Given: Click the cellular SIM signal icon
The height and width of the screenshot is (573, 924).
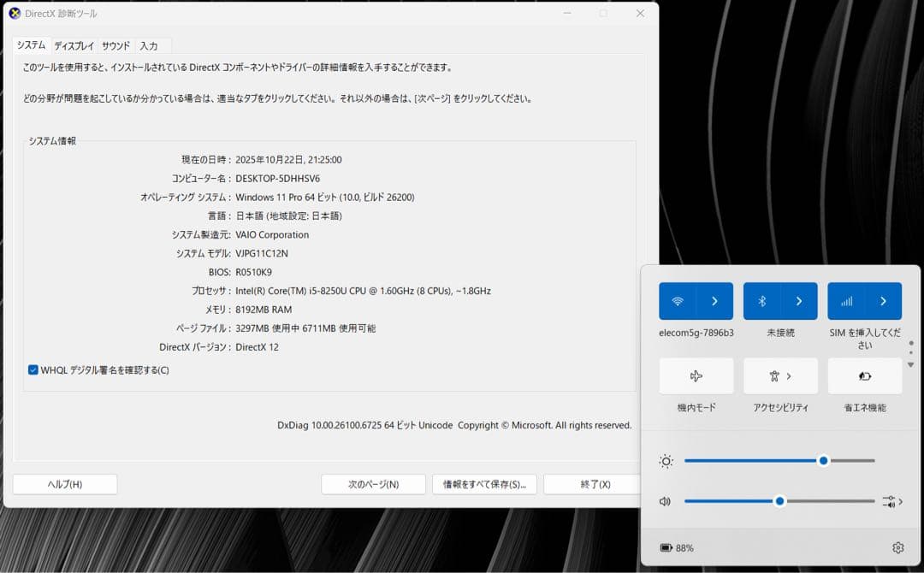Looking at the screenshot, I should pyautogui.click(x=848, y=300).
